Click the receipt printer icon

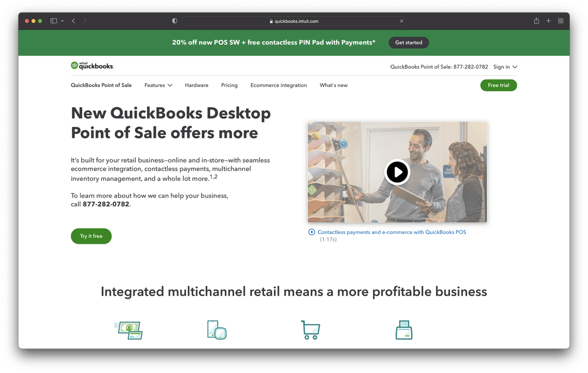[x=404, y=330]
